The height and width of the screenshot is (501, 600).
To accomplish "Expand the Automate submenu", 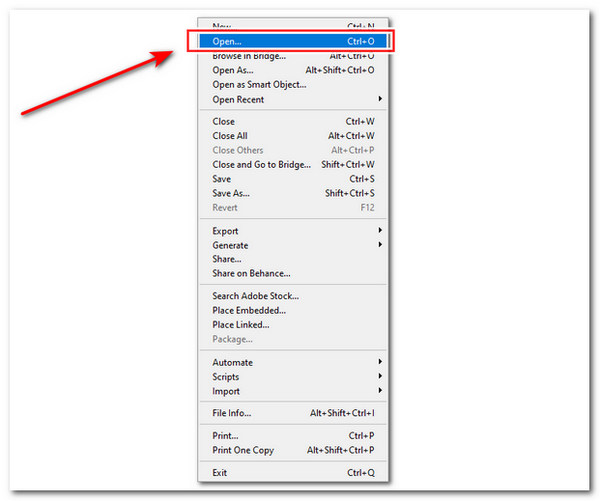I will (293, 362).
